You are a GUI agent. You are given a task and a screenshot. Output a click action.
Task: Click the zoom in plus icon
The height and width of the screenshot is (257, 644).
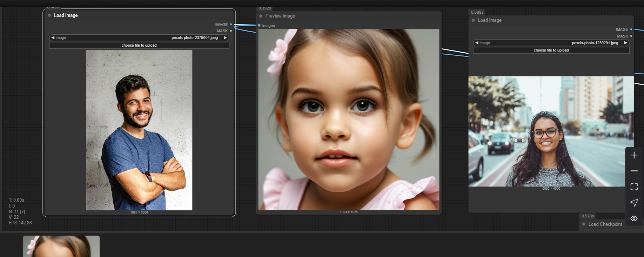[634, 155]
